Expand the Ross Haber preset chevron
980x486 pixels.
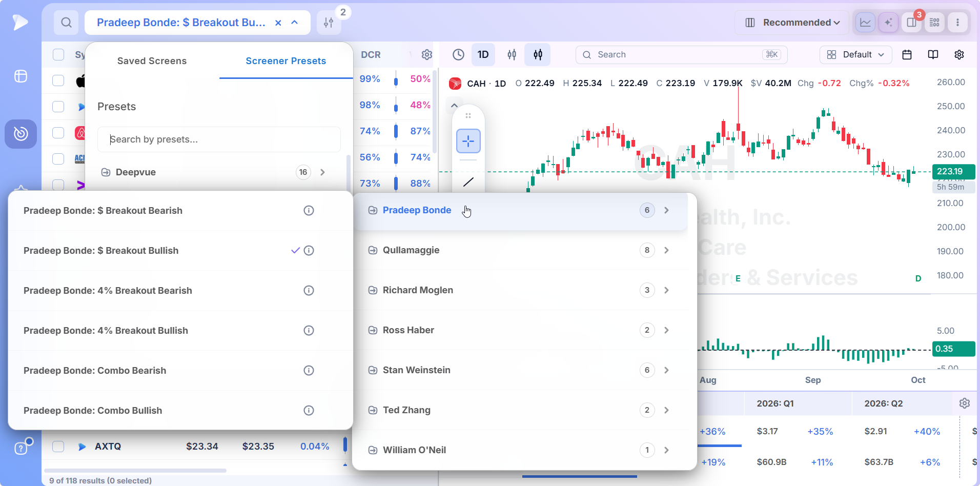tap(666, 330)
